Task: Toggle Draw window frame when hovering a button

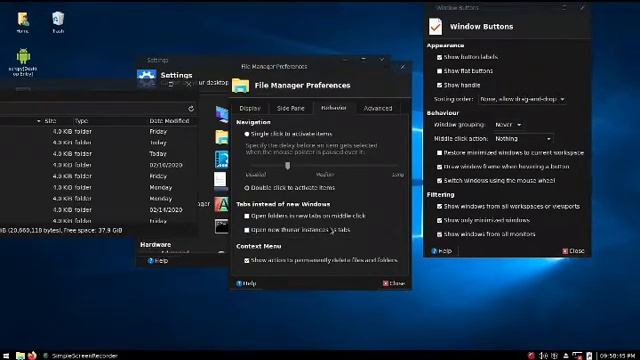Action: pos(440,167)
